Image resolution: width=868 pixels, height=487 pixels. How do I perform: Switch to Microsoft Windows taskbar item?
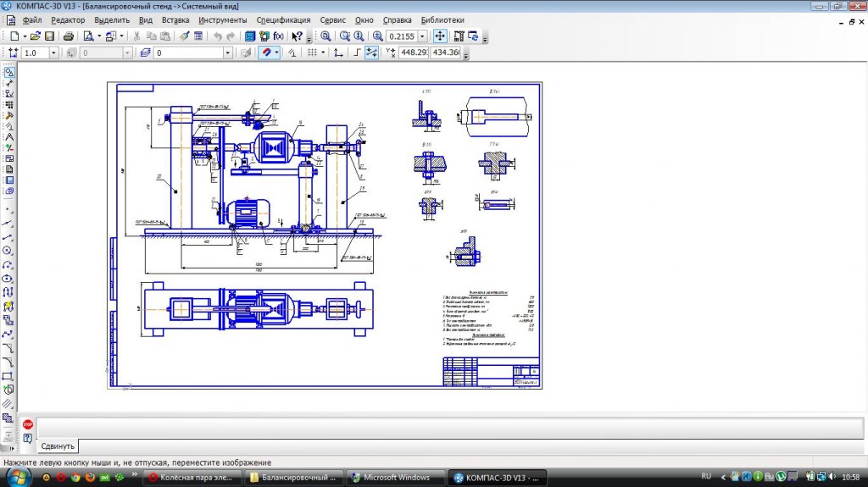point(395,477)
